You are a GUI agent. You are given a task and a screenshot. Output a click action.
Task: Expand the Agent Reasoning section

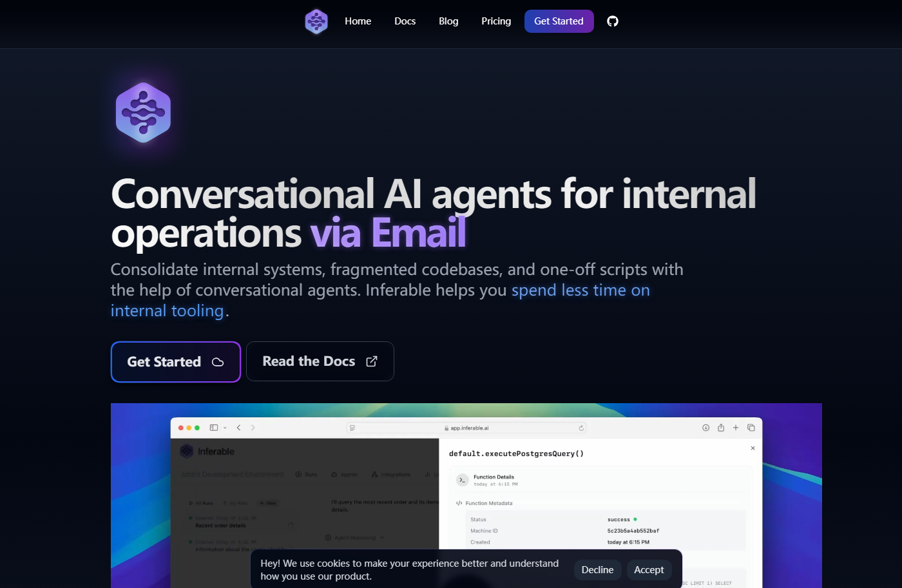click(354, 538)
